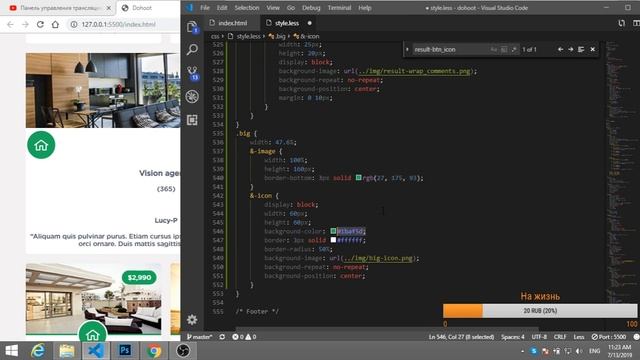Click the Less language mode in status bar
This screenshot has width=640, height=360.
579,337
